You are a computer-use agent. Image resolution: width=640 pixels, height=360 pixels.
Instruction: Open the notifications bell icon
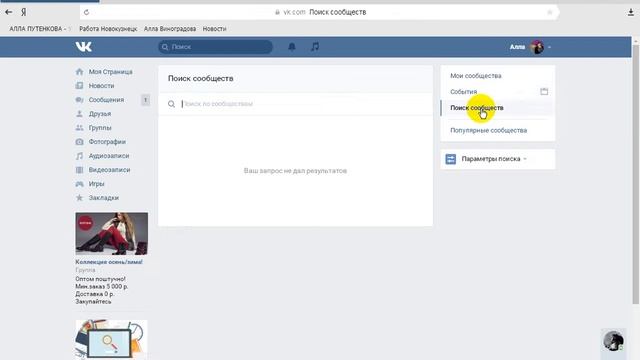point(292,47)
